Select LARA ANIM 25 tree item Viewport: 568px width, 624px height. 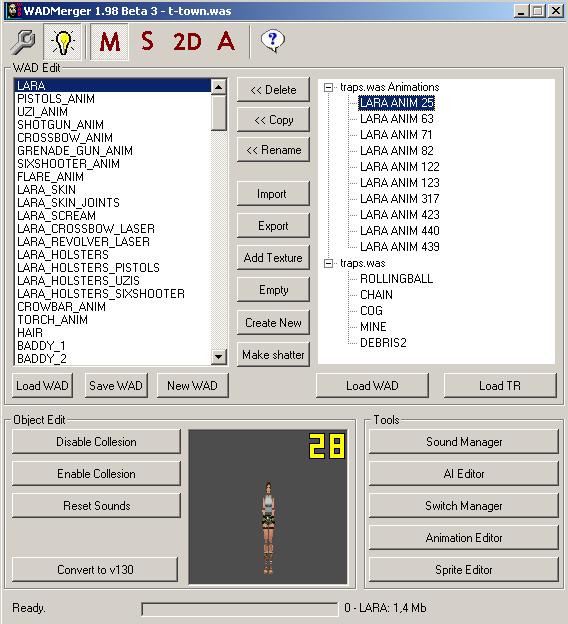[x=396, y=103]
